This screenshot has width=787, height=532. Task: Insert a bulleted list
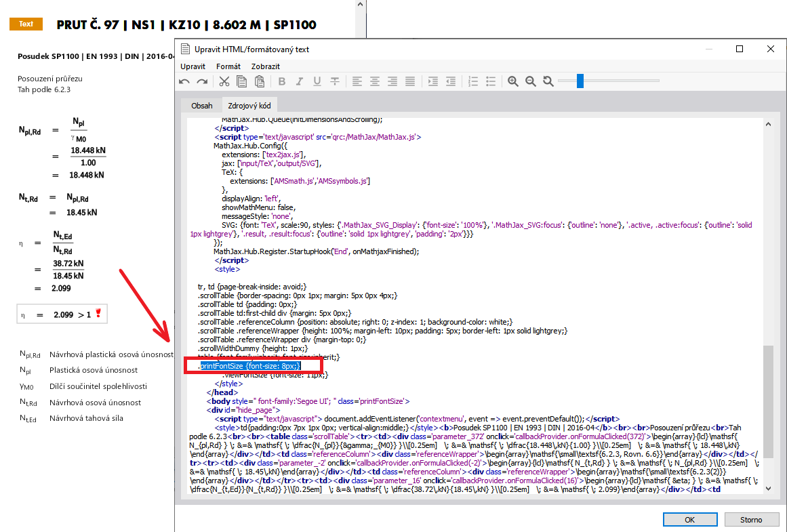click(491, 81)
